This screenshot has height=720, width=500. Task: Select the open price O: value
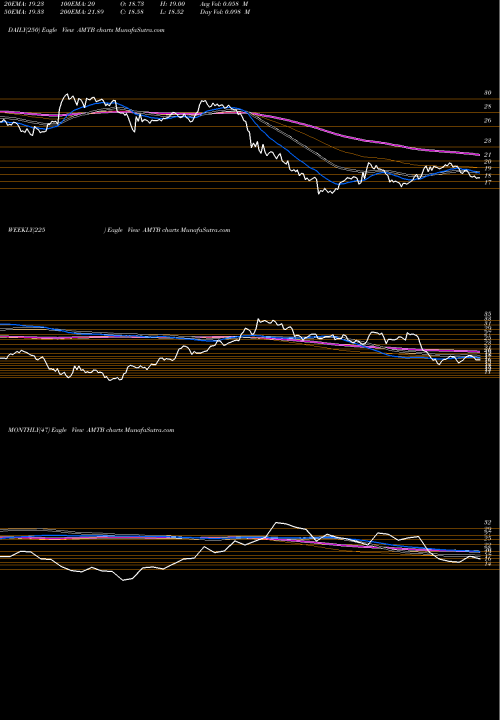click(133, 4)
